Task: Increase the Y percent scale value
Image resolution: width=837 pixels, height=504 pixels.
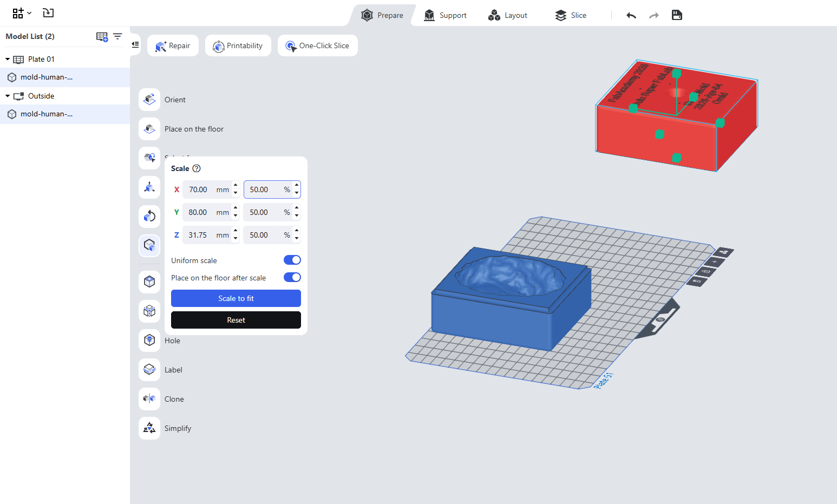Action: [297, 208]
